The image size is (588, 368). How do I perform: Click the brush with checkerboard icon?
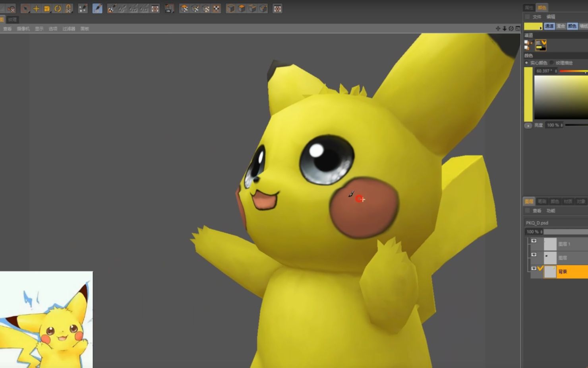[112, 8]
